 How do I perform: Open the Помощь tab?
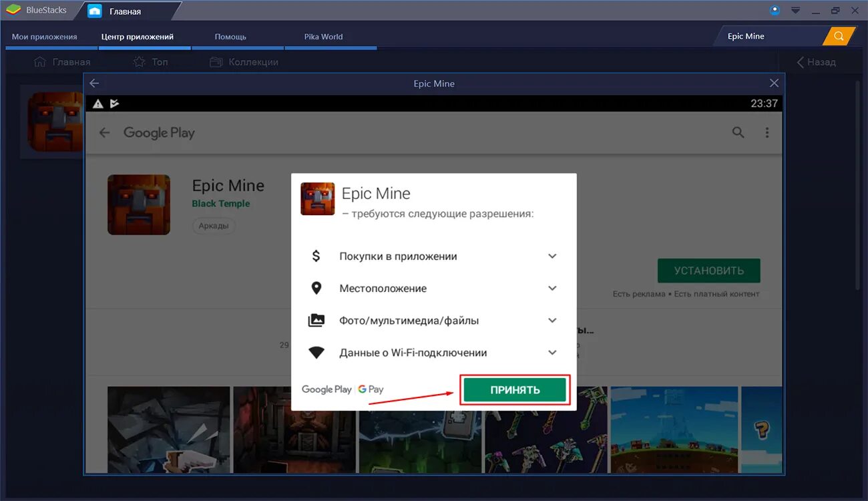coord(230,37)
